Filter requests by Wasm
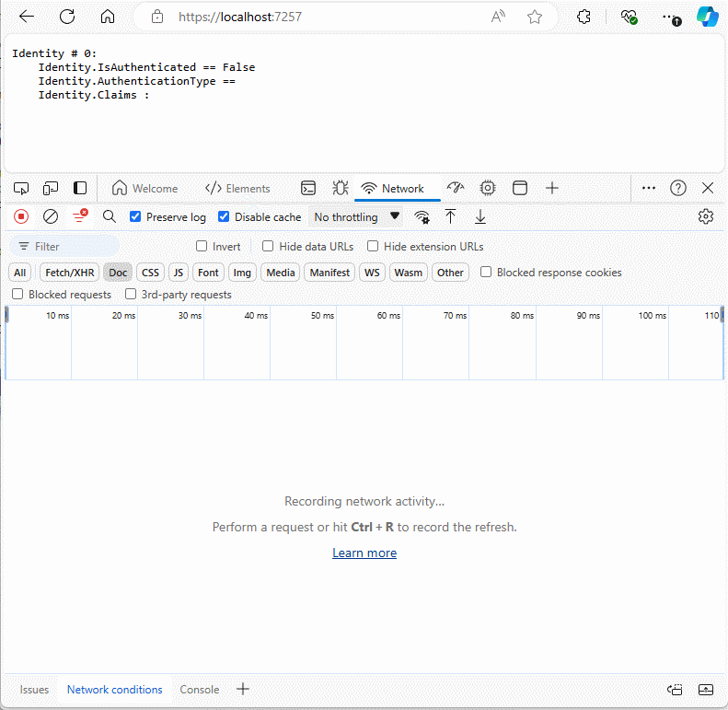 (408, 273)
